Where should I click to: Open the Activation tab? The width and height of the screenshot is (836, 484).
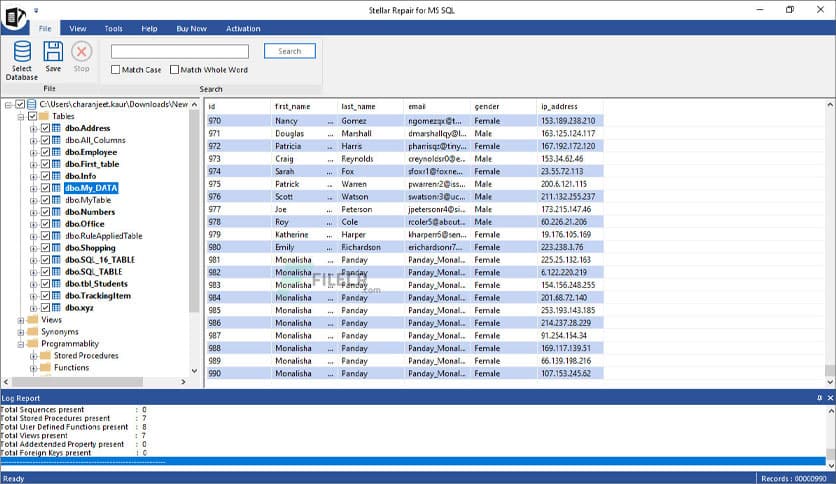[x=243, y=28]
